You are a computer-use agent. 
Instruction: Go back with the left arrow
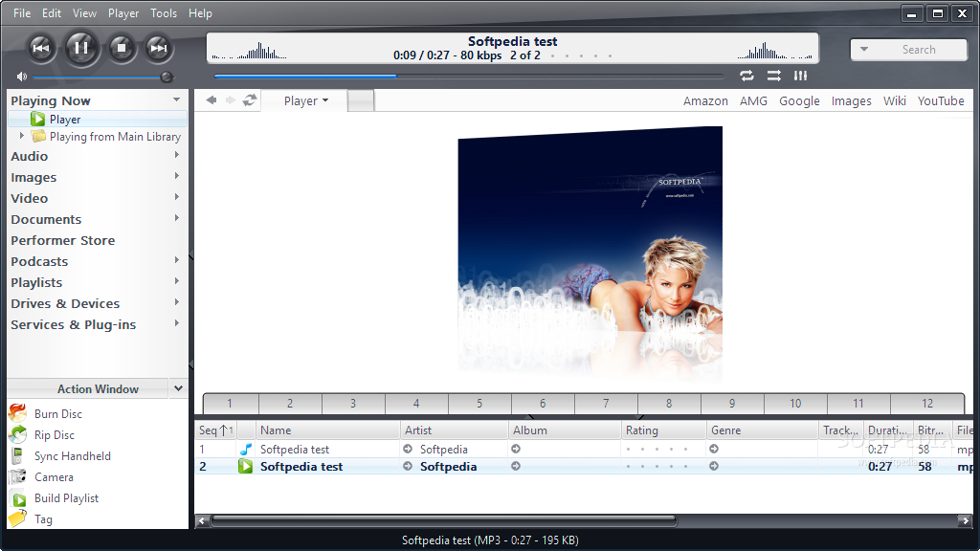(x=212, y=99)
